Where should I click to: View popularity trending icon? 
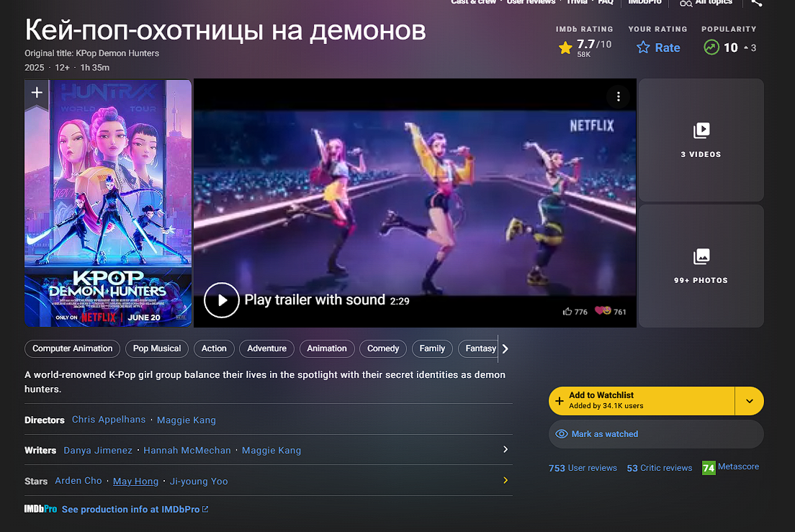click(711, 48)
